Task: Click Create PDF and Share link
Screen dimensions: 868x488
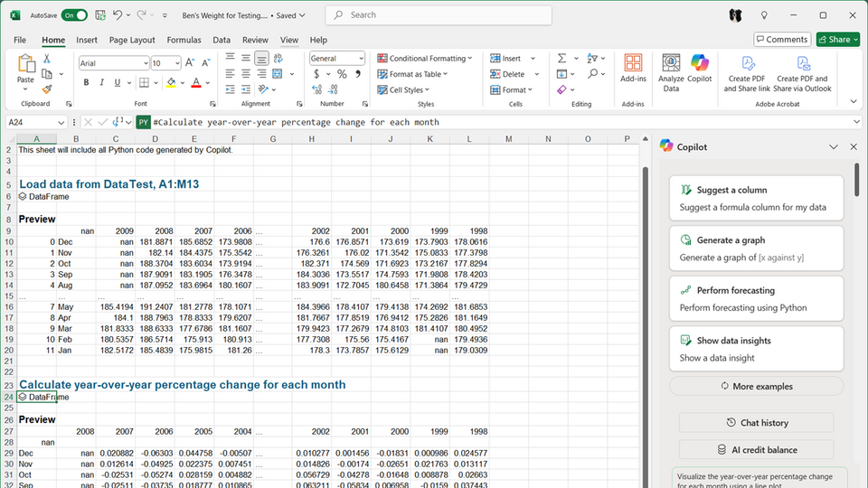Action: [x=747, y=63]
